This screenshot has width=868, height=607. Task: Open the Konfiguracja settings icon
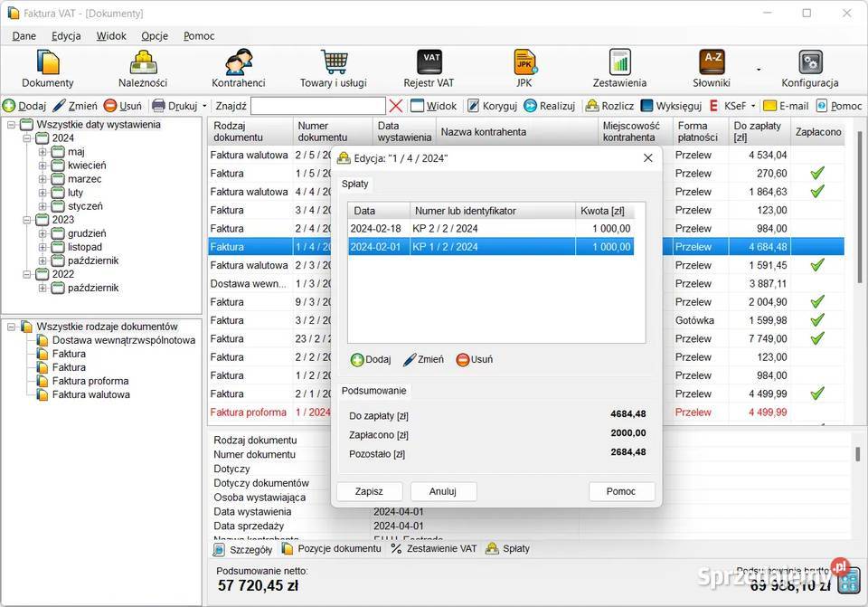[x=810, y=62]
